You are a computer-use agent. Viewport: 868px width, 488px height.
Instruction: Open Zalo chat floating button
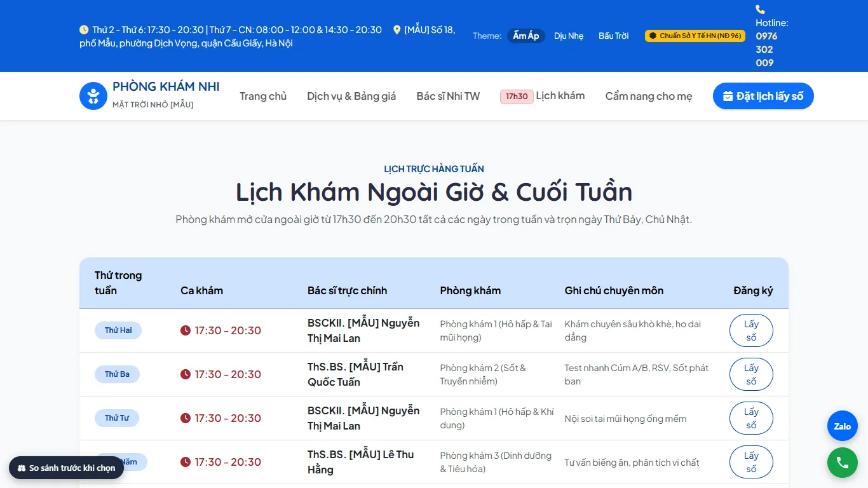843,426
